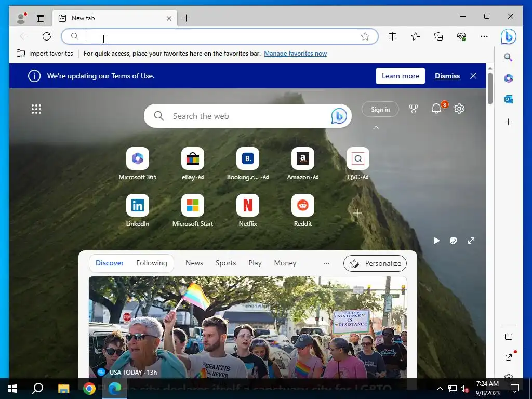
Task: Close the New tab tab
Action: [x=169, y=18]
